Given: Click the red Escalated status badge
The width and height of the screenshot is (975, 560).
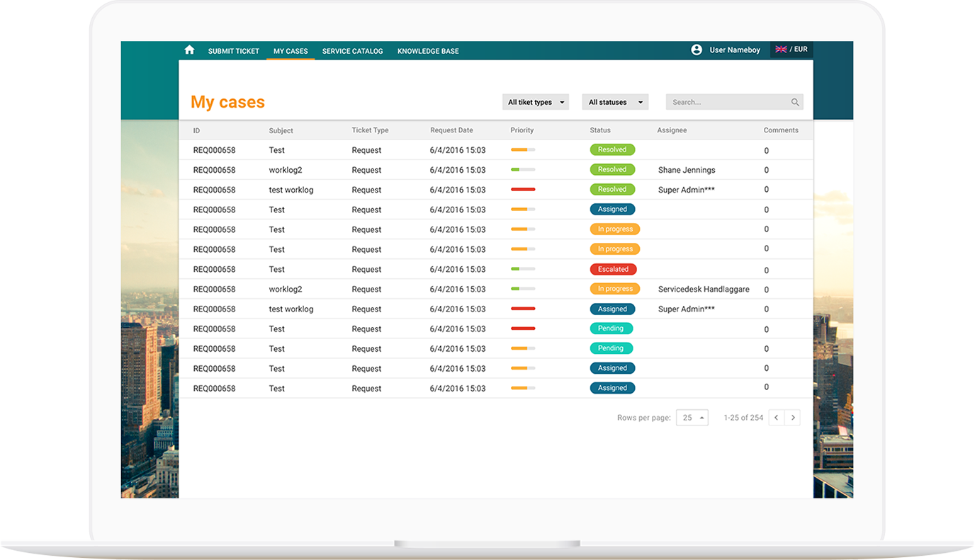Looking at the screenshot, I should pyautogui.click(x=613, y=269).
